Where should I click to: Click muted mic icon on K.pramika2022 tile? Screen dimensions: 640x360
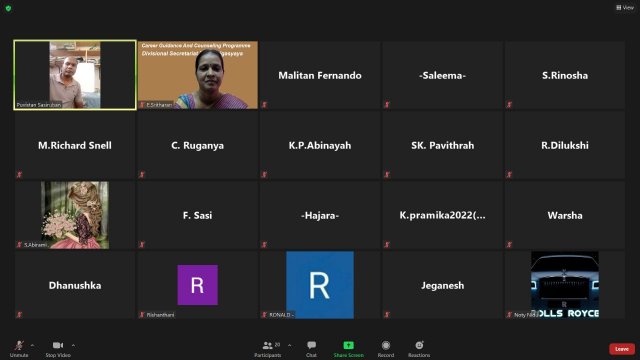coord(387,245)
